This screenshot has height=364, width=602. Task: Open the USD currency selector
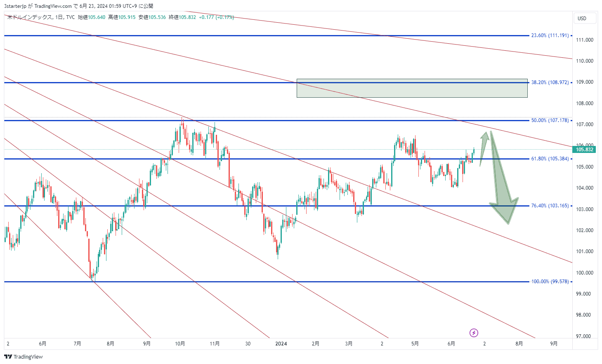pos(585,18)
